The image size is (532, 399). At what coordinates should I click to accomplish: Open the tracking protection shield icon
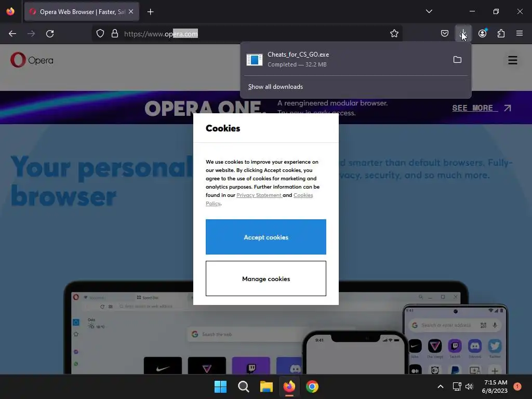tap(100, 34)
